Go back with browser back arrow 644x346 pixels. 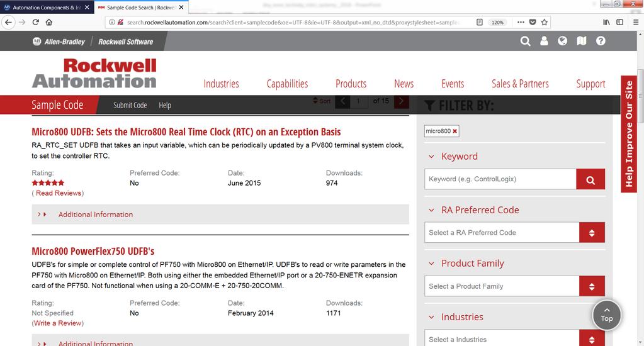(9, 22)
